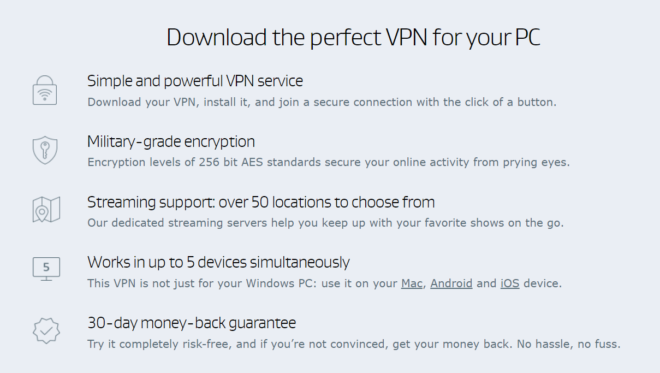
Task: Click the padlock Wi-Fi icon
Action: pyautogui.click(x=45, y=90)
